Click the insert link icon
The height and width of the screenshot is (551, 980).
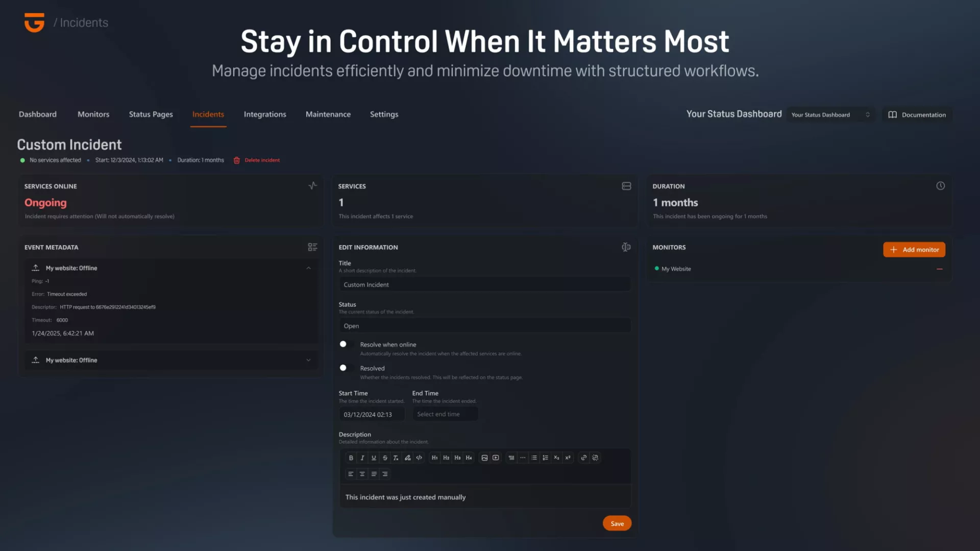coord(583,458)
